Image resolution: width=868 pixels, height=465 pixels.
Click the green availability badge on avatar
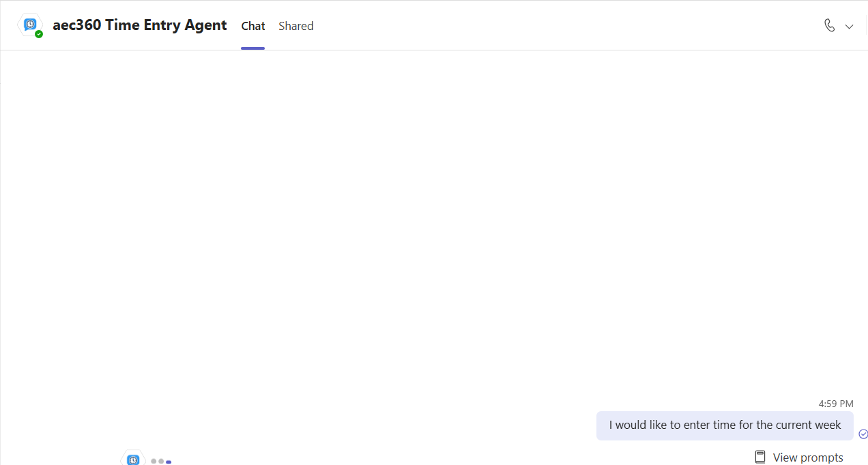39,33
